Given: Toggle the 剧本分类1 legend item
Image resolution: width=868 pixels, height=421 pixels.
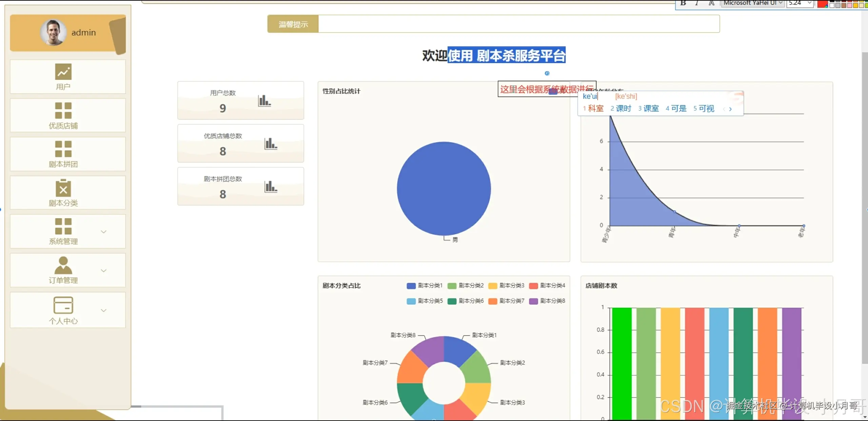Looking at the screenshot, I should 425,286.
